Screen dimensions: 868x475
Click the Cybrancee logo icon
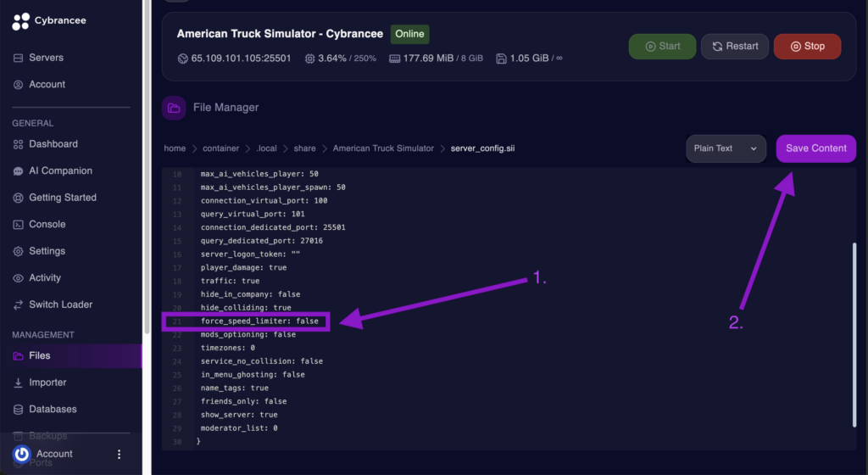(20, 21)
